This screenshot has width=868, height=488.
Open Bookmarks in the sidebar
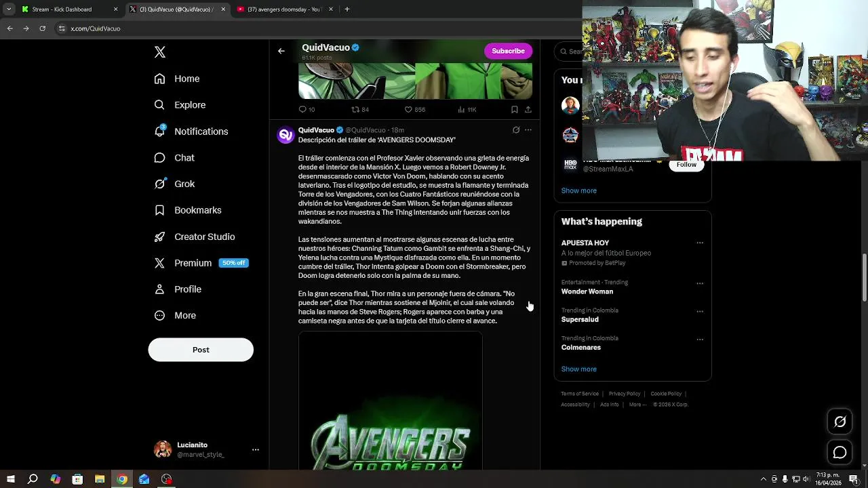[188, 210]
